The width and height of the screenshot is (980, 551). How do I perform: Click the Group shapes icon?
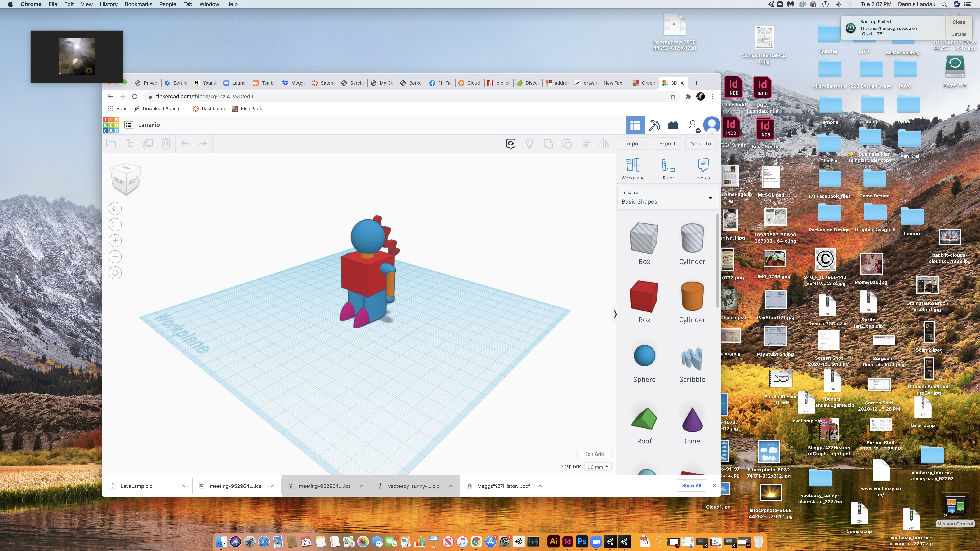[548, 144]
